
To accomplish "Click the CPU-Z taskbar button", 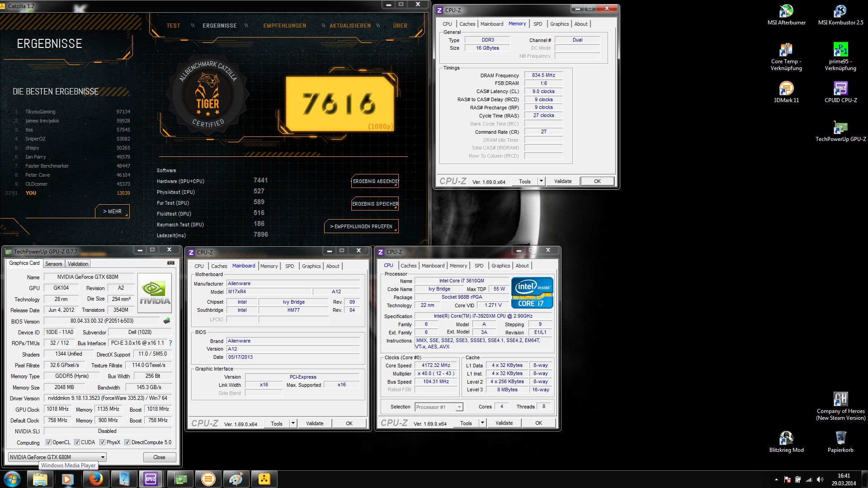I will click(151, 479).
